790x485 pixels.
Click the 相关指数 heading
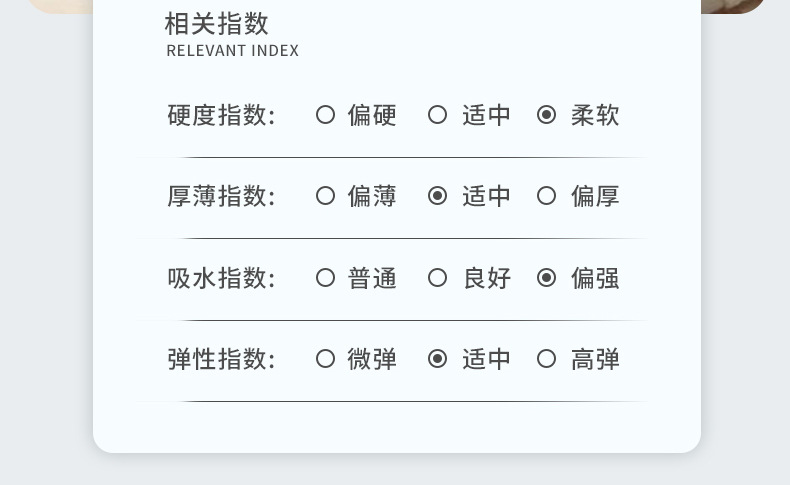point(217,24)
